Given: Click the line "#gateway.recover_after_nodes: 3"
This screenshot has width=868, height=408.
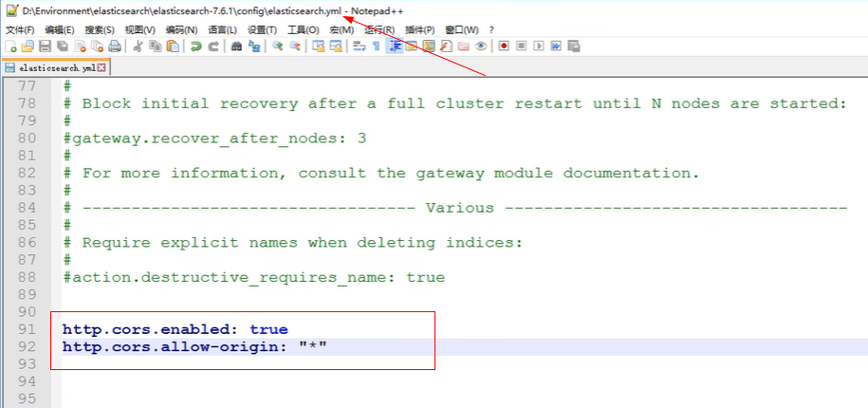Looking at the screenshot, I should coord(214,138).
